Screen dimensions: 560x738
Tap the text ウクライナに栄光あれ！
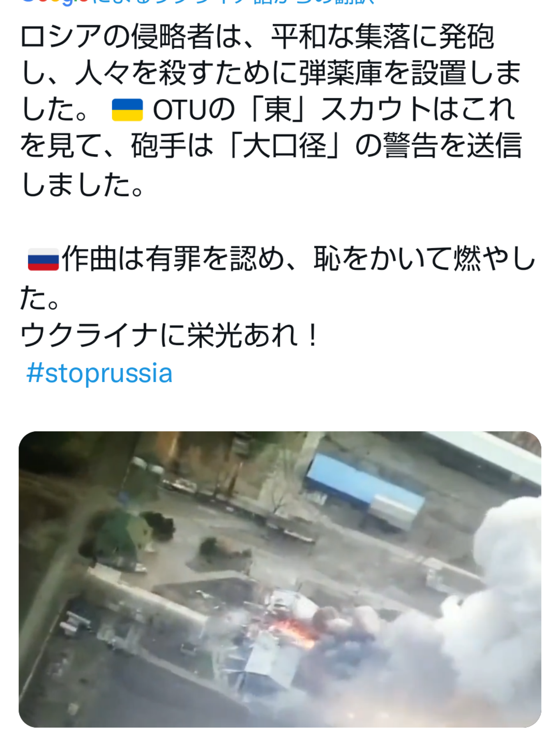(169, 335)
